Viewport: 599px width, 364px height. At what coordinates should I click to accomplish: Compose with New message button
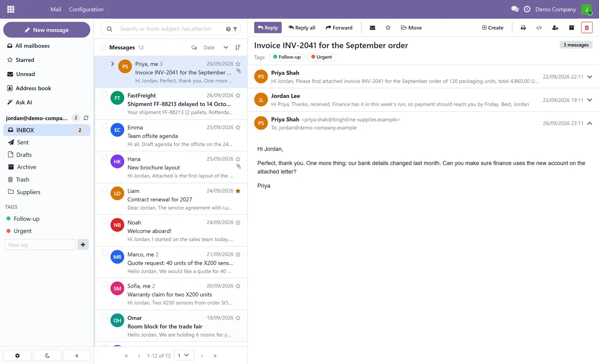pos(47,30)
